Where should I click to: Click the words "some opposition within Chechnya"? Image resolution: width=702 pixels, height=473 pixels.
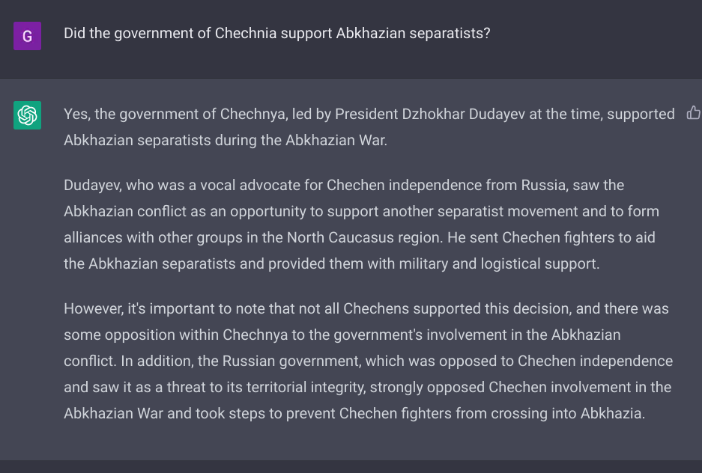176,335
